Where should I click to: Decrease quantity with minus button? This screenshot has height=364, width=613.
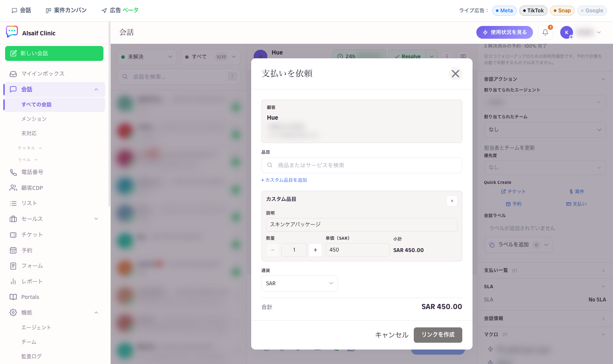[x=273, y=250]
